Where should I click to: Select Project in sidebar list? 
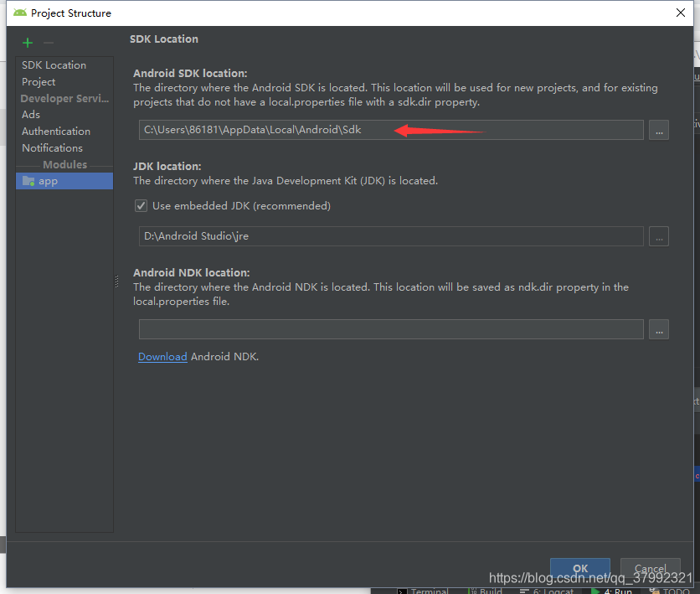coord(39,82)
